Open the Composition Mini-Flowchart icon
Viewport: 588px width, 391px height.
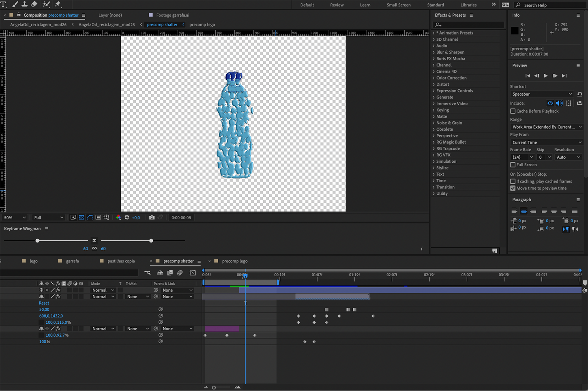(147, 273)
